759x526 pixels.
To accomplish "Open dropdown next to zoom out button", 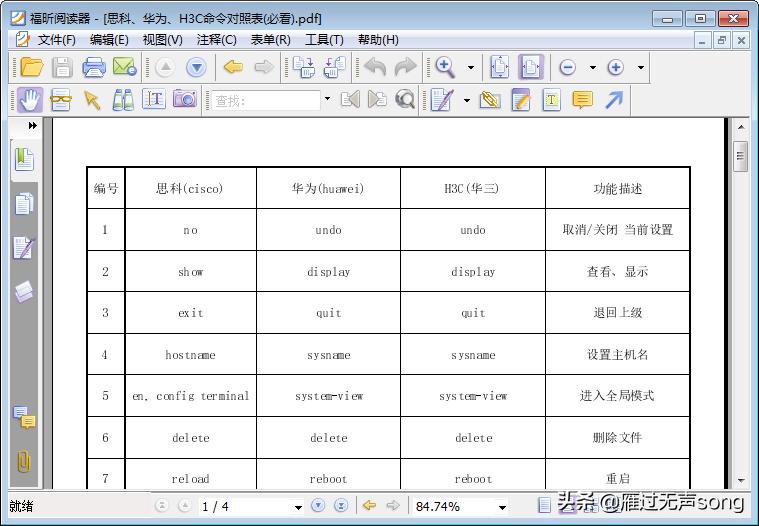I will tap(592, 67).
